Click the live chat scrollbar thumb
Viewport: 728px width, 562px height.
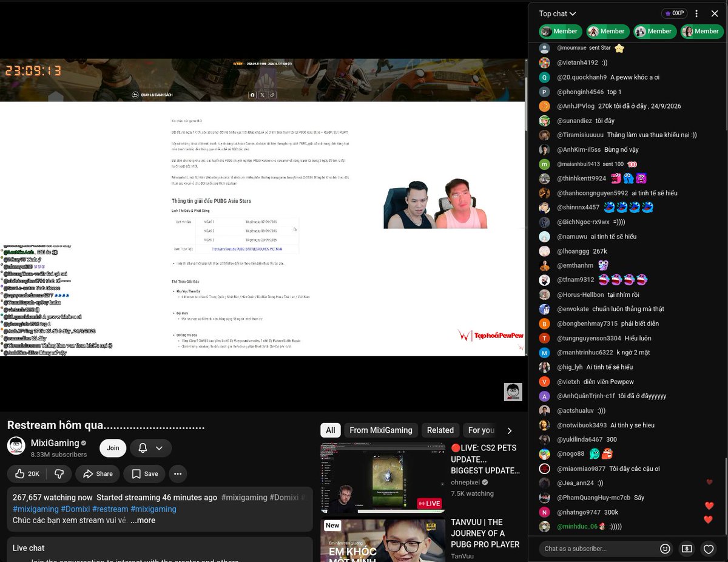click(x=725, y=496)
